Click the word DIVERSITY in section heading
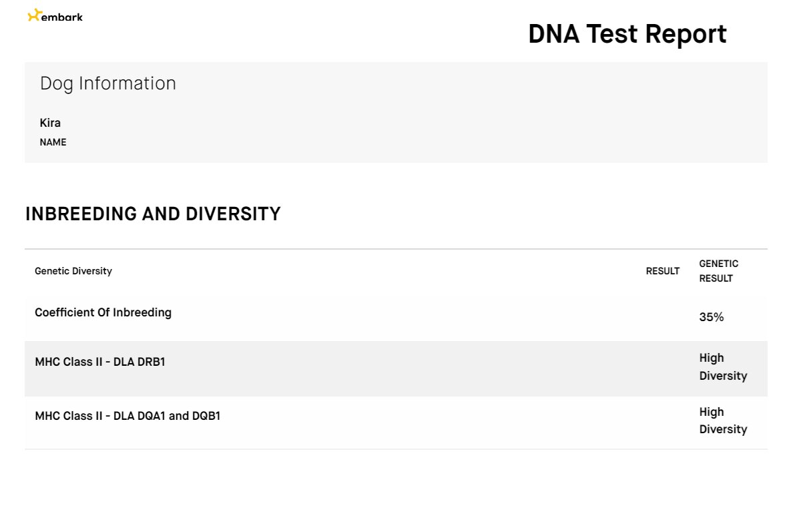Image resolution: width=791 pixels, height=532 pixels. (233, 214)
